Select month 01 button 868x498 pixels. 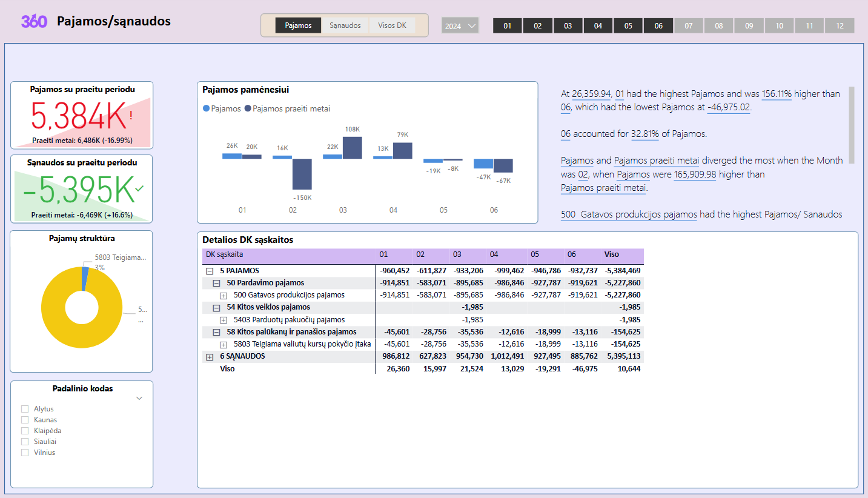point(508,25)
